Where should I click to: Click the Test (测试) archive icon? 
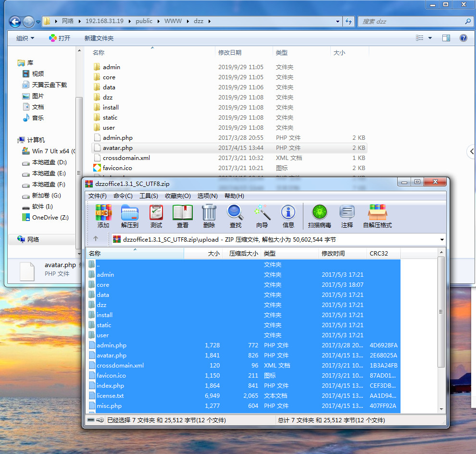click(156, 216)
